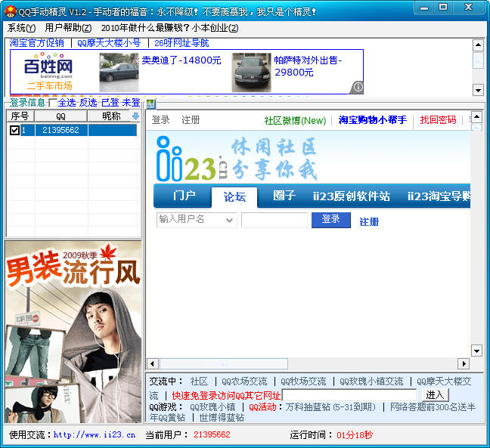Viewport: 490px width, 448px height.
Task: Click the horizontal scroll left arrow
Action: pyautogui.click(x=152, y=363)
